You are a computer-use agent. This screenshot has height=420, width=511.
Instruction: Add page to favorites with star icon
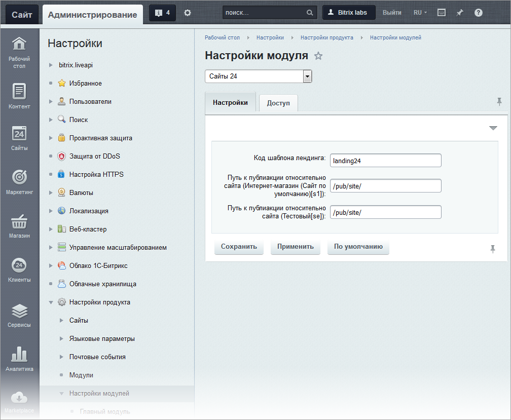[x=318, y=56]
